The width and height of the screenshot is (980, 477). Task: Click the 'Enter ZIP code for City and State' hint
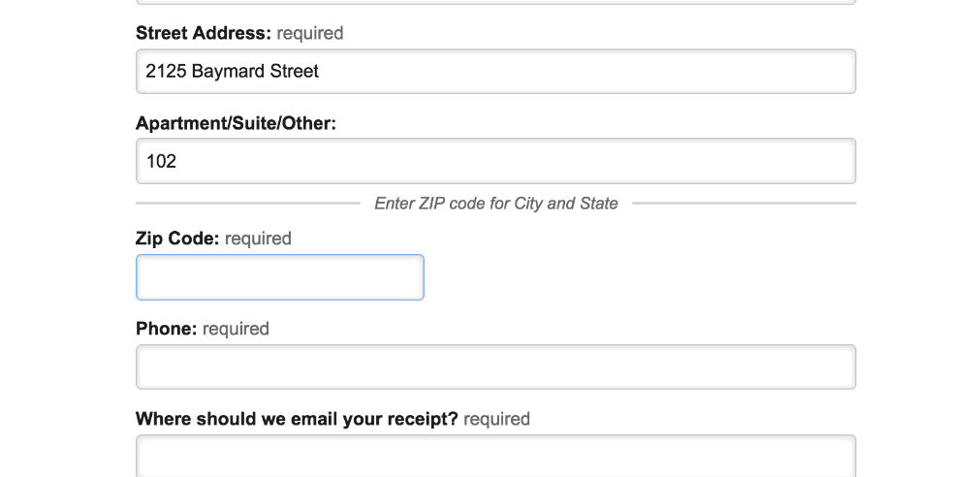[496, 204]
